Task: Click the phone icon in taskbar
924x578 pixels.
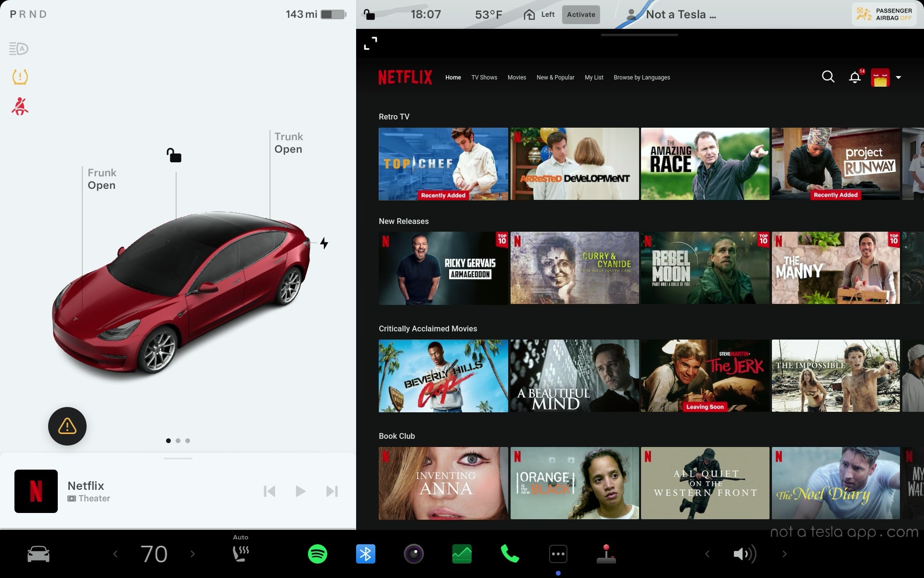Action: pyautogui.click(x=510, y=553)
